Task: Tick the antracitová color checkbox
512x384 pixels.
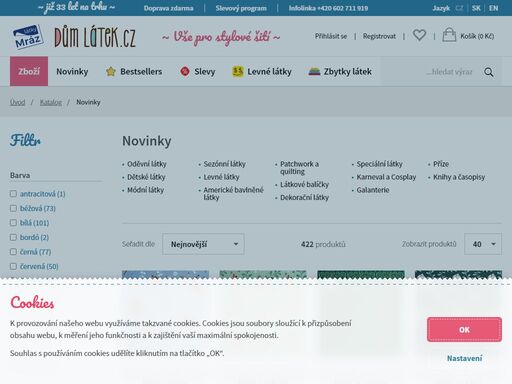Action: (x=13, y=194)
